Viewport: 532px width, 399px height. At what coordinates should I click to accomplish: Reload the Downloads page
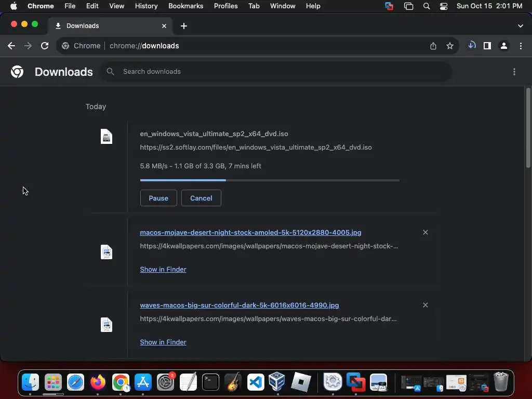click(45, 46)
